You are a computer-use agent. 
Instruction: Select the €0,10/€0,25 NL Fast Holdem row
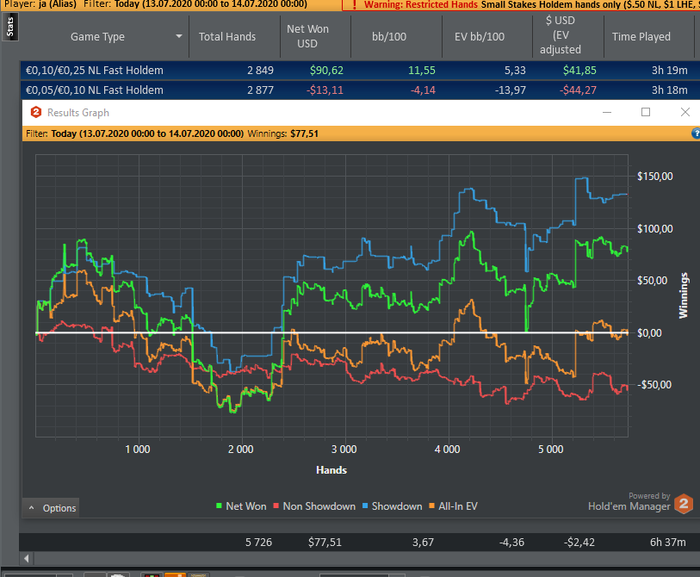pyautogui.click(x=360, y=71)
